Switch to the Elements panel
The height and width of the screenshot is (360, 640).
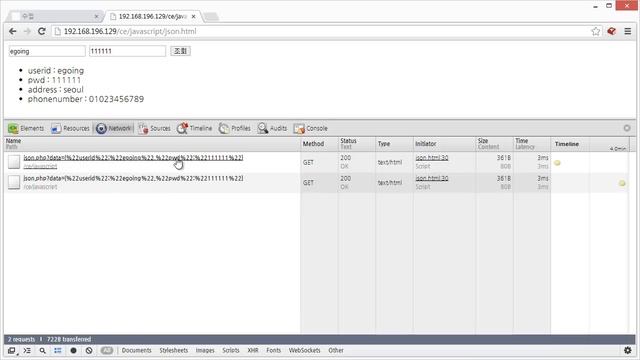tap(26, 129)
